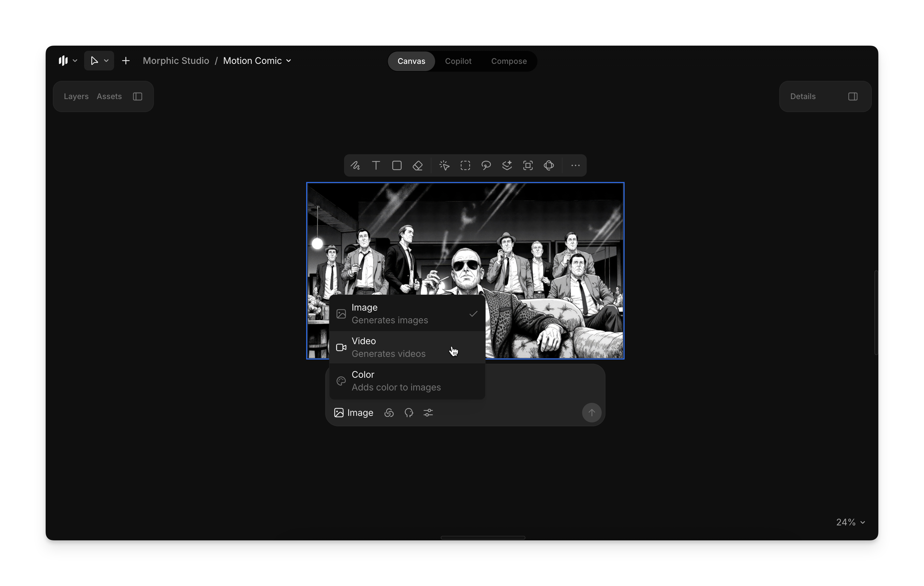Switch to the Copilot tab
The height and width of the screenshot is (586, 924).
pos(458,61)
